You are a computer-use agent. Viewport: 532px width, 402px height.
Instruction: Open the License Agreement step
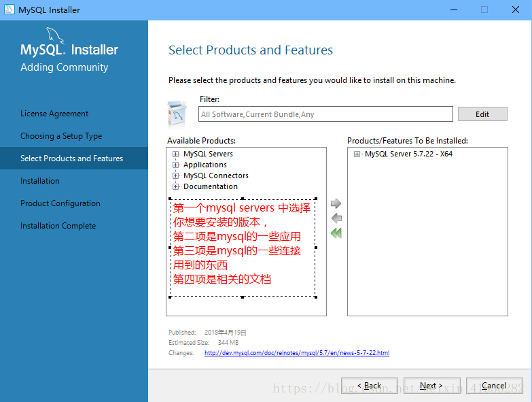(x=54, y=114)
